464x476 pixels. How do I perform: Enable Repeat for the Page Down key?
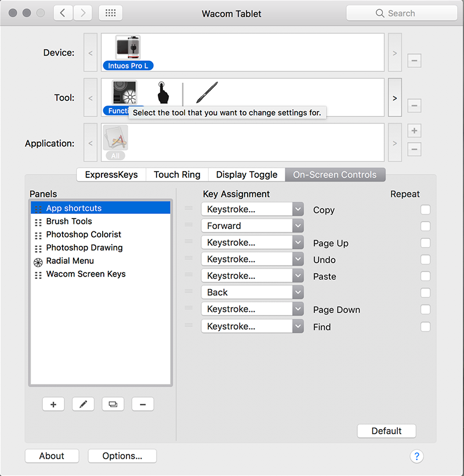pyautogui.click(x=426, y=310)
